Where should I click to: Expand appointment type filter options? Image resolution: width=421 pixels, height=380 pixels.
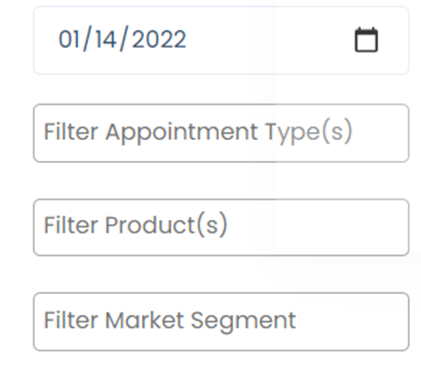point(221,133)
